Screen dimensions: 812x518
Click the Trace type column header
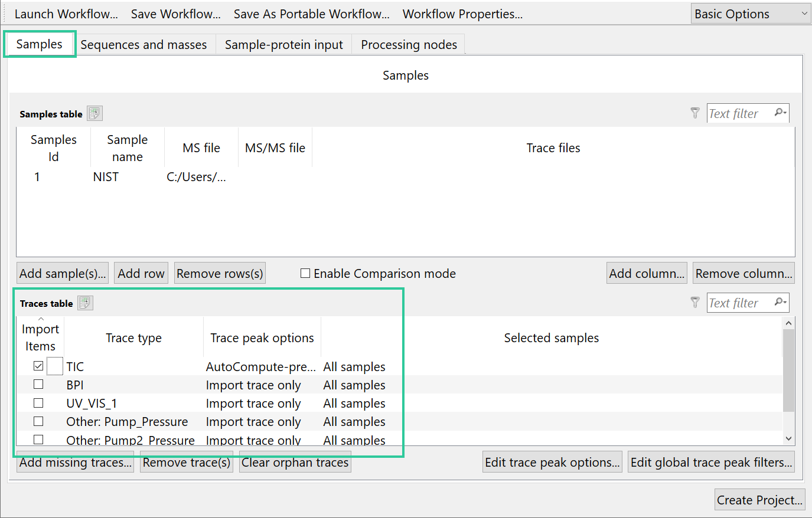[x=133, y=337]
